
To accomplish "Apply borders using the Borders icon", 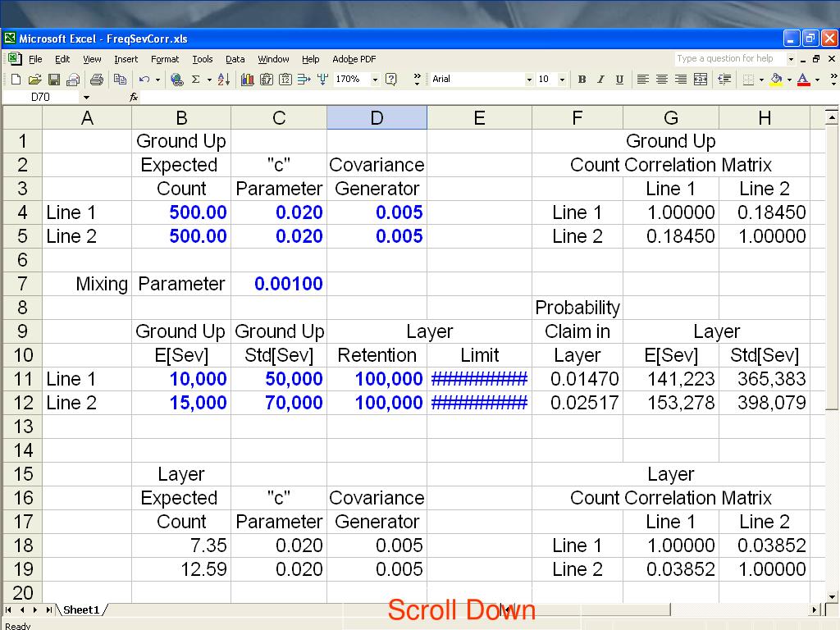I will tap(748, 80).
